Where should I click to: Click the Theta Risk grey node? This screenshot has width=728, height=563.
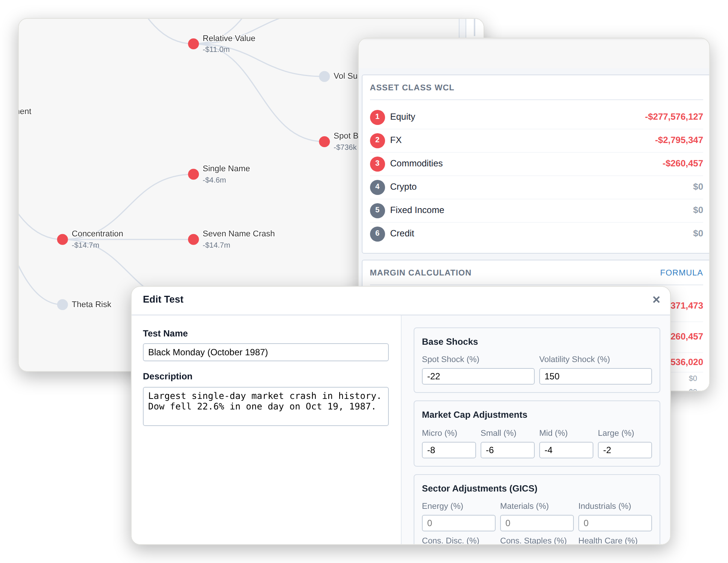click(62, 304)
